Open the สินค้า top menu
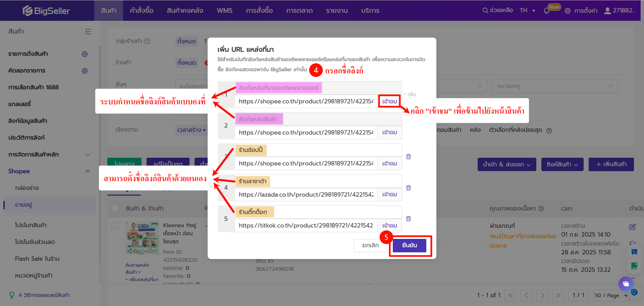644x306 pixels. coord(109,10)
